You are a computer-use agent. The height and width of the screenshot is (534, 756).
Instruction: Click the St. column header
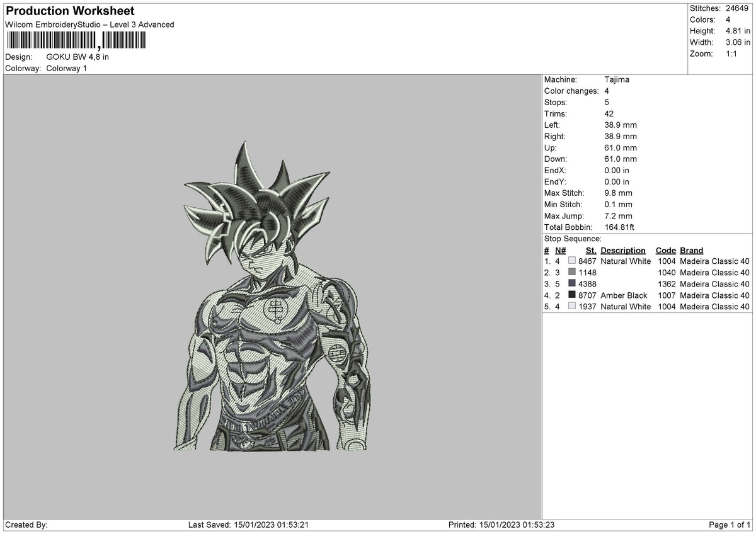pyautogui.click(x=591, y=250)
